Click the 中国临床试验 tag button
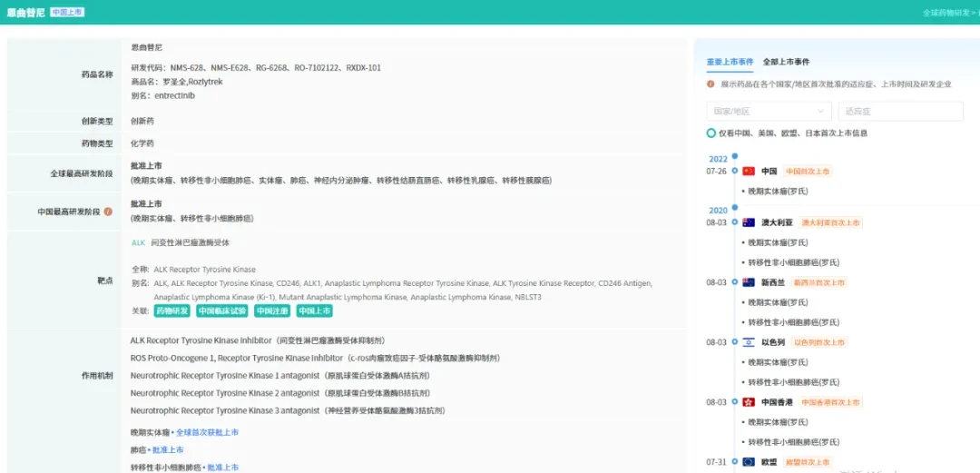980x473 pixels. coord(222,310)
